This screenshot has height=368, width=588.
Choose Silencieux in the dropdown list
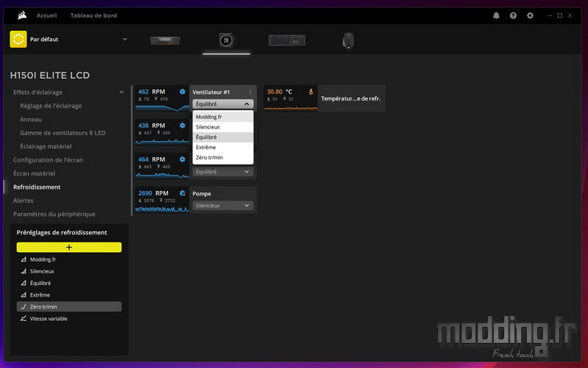(x=223, y=127)
